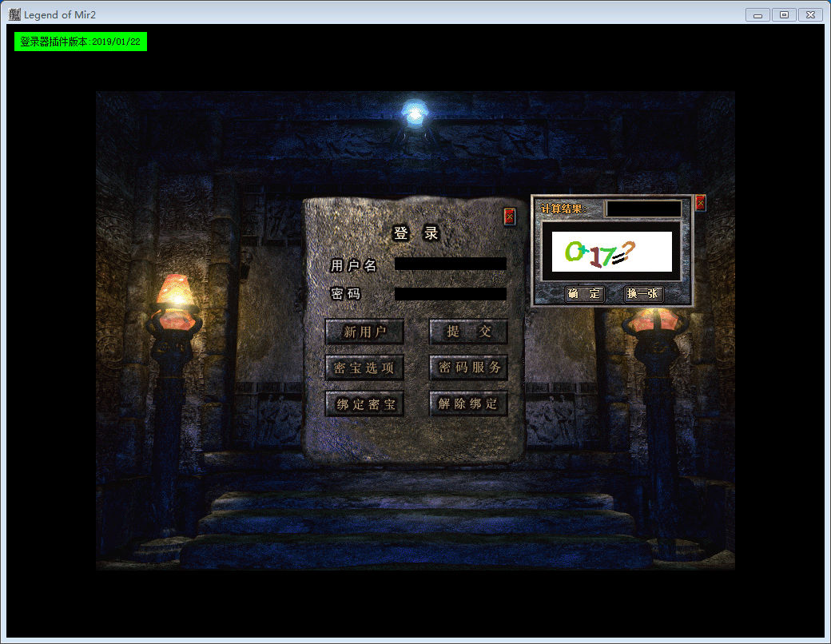Image resolution: width=831 pixels, height=644 pixels.
Task: Maximize the Legend of Mir2 window
Action: (784, 15)
